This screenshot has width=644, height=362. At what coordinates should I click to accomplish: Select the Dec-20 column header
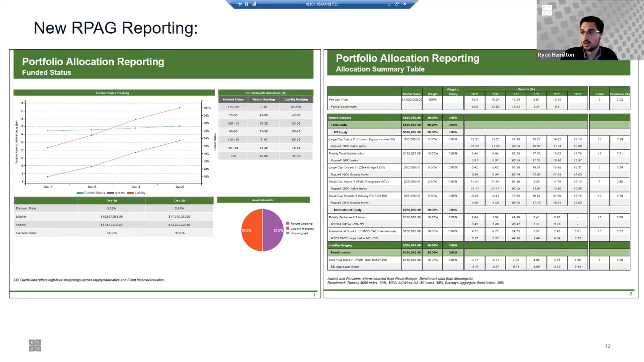(179, 201)
